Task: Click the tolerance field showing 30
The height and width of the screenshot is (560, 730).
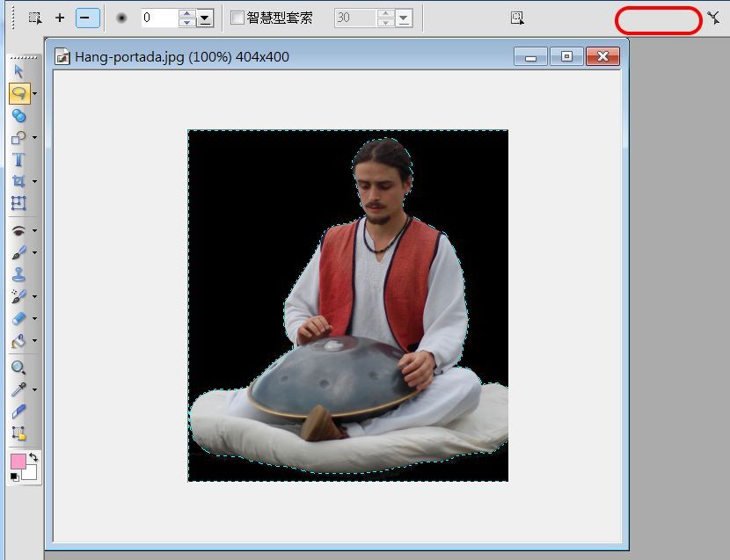Action: point(356,18)
